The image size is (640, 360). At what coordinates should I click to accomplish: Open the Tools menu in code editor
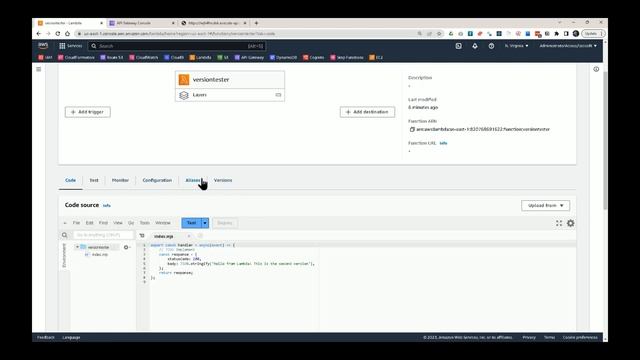(145, 223)
